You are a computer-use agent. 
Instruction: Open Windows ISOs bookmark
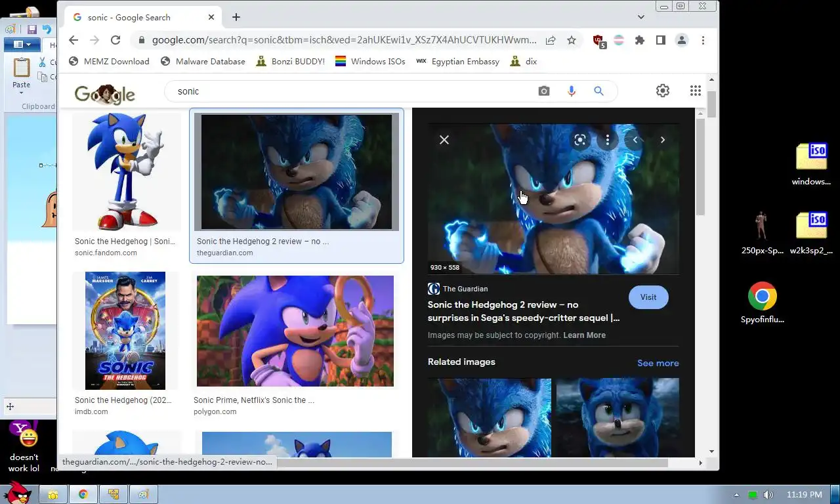pyautogui.click(x=370, y=61)
